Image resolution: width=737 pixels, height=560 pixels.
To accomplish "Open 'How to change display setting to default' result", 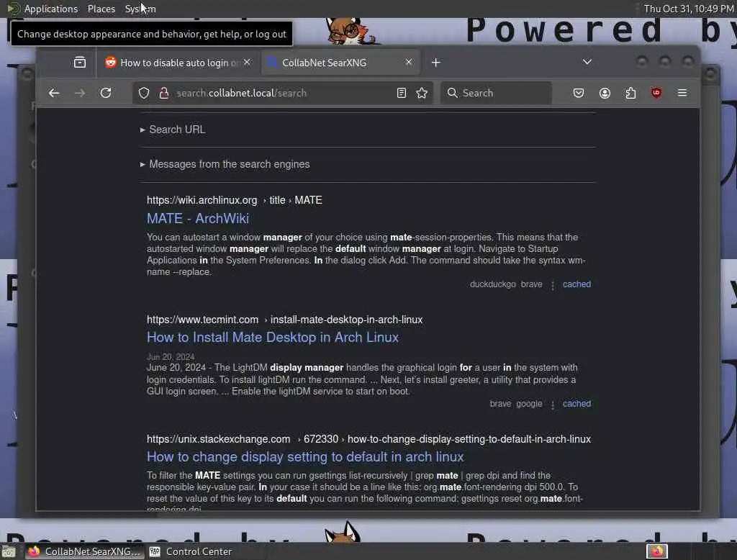I will click(305, 457).
